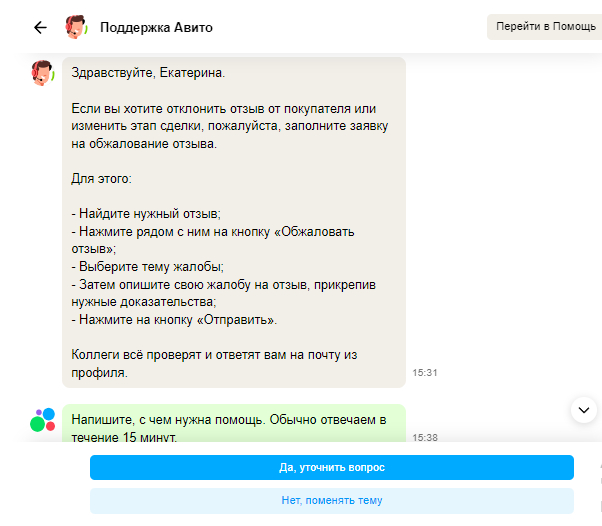602x526 pixels.
Task: Choose 'Да, уточнить вопрос' button
Action: [x=332, y=467]
